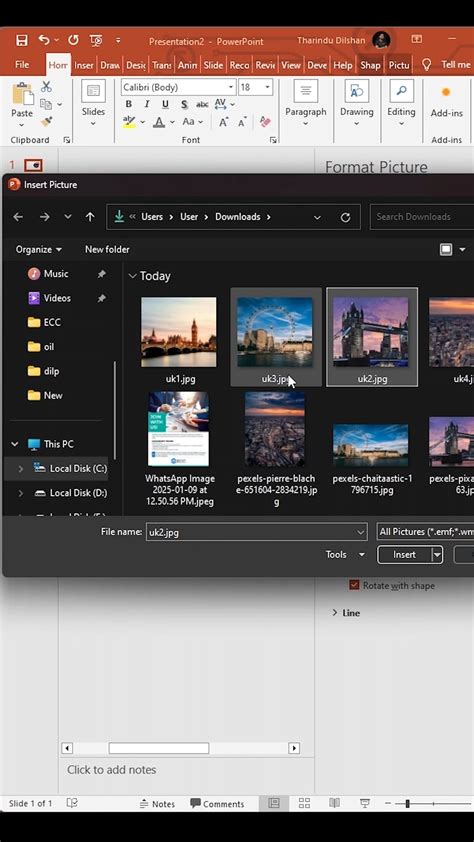Click the Paste clipboard icon
The height and width of the screenshot is (842, 474).
click(22, 94)
